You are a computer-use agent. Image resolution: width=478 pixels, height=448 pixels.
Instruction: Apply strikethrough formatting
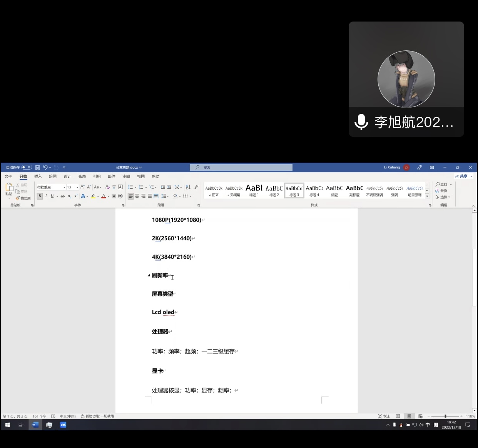[63, 196]
